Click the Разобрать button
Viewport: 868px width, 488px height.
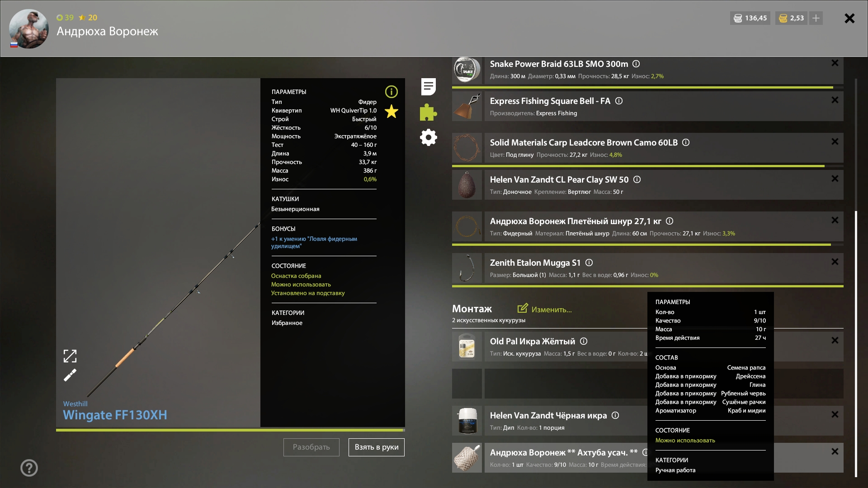coord(311,447)
